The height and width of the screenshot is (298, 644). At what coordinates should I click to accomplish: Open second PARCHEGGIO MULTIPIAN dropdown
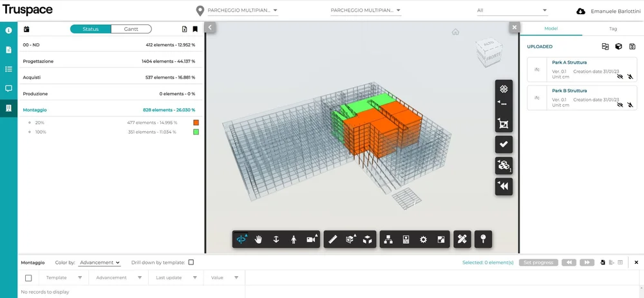(366, 10)
